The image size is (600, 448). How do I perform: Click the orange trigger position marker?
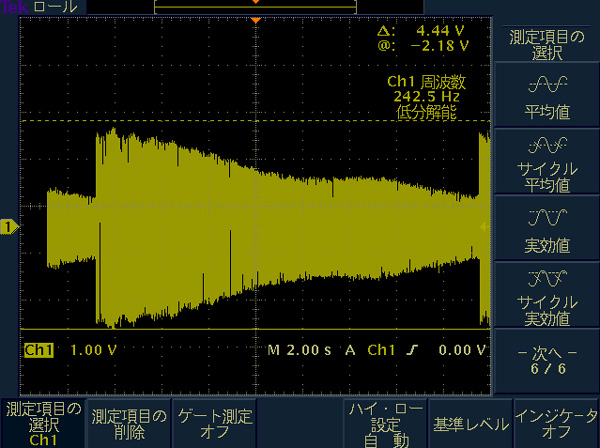point(256,21)
